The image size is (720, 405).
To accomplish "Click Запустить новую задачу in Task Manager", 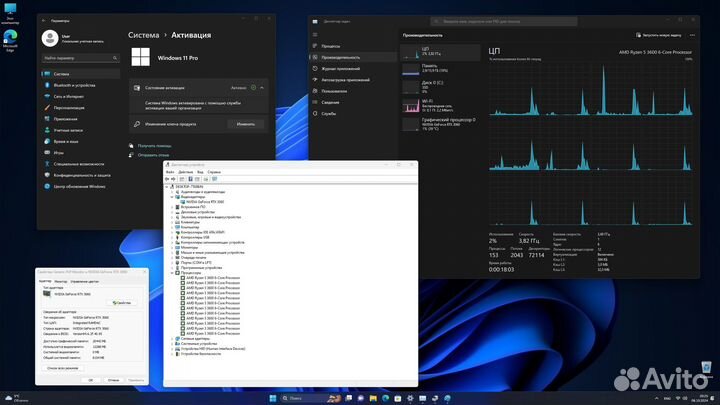I will pyautogui.click(x=659, y=35).
